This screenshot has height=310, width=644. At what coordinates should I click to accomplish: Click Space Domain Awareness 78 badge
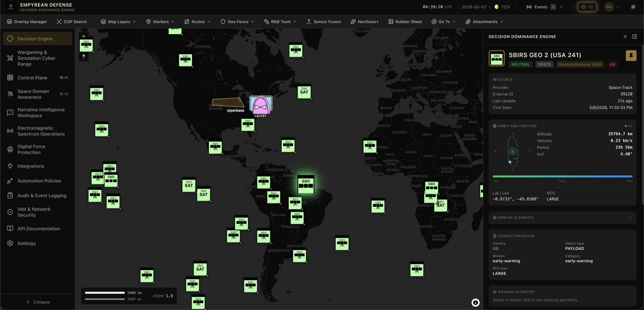click(x=64, y=94)
